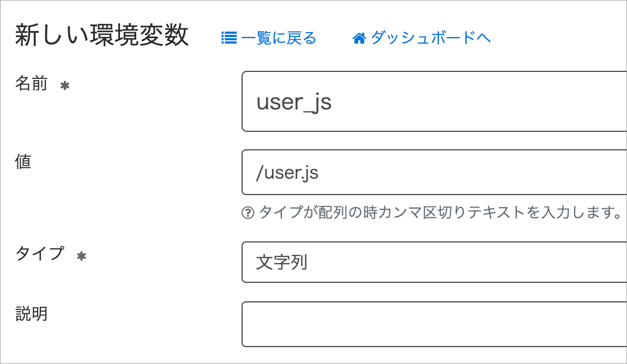This screenshot has width=627, height=364.
Task: Click the 説明 field label
Action: (x=31, y=314)
